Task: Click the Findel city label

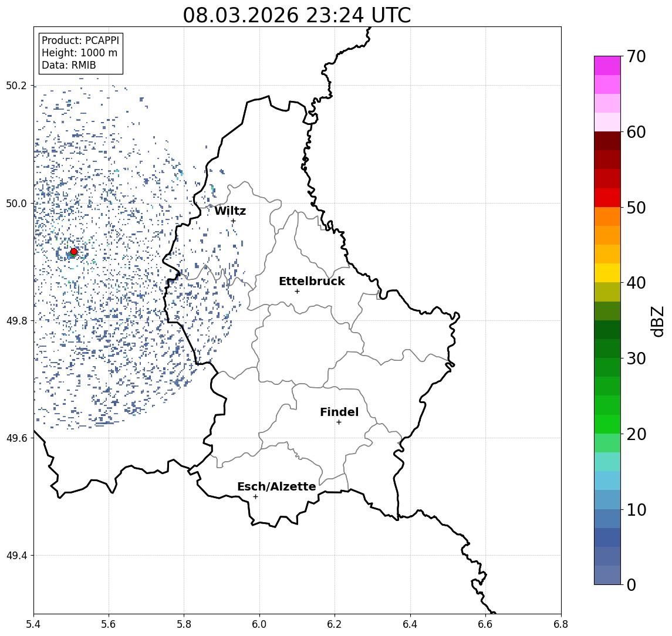Action: [x=339, y=412]
